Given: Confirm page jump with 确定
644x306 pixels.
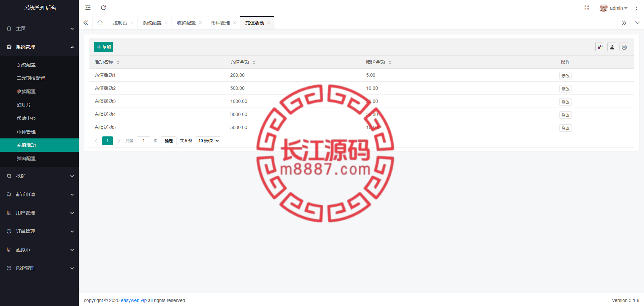Looking at the screenshot, I should (x=169, y=141).
